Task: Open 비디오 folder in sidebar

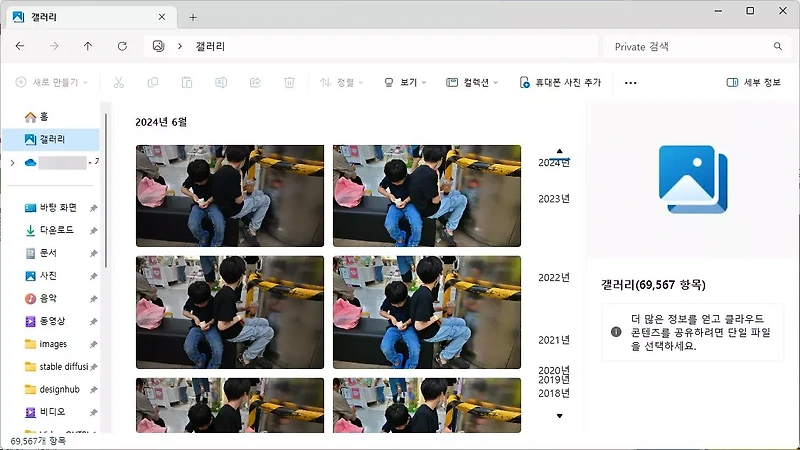Action: pyautogui.click(x=45, y=412)
